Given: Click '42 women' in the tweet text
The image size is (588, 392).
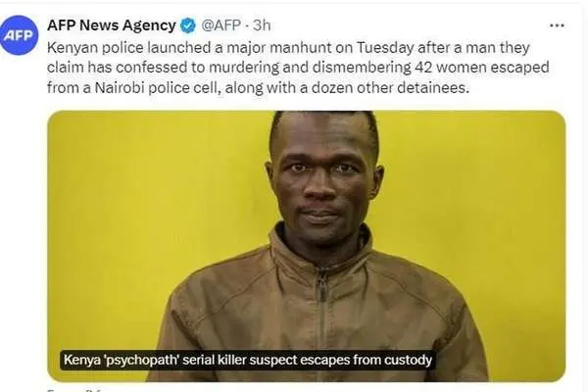Looking at the screenshot, I should [451, 68].
